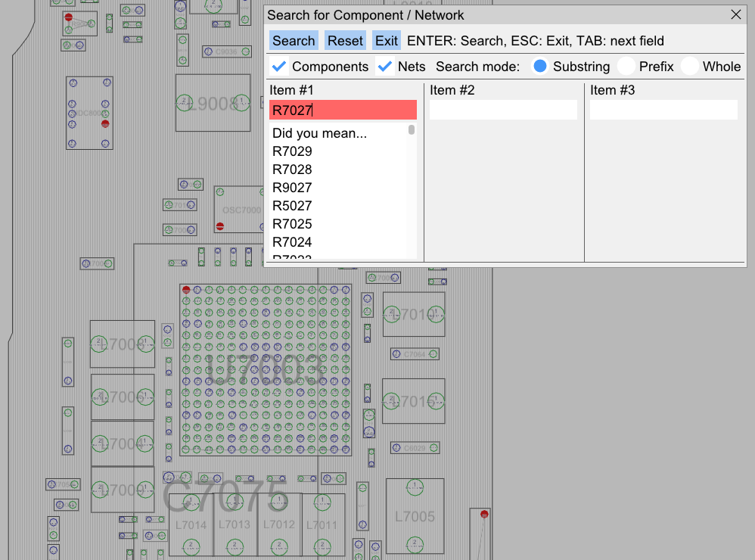The height and width of the screenshot is (560, 755).
Task: Select capacitor C6029 on the board
Action: tap(415, 448)
